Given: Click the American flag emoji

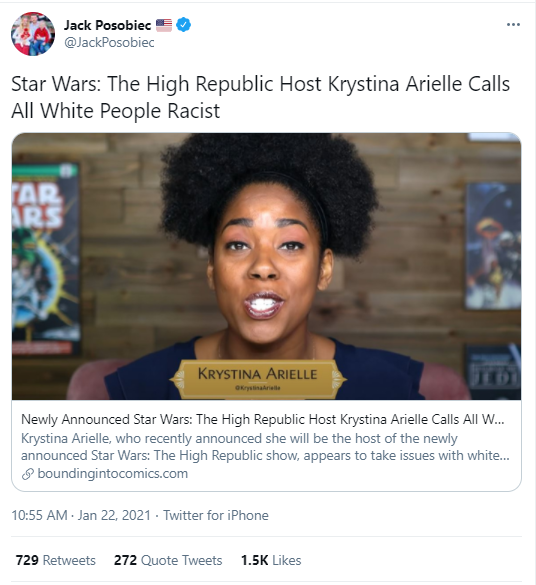Looking at the screenshot, I should coord(164,25).
